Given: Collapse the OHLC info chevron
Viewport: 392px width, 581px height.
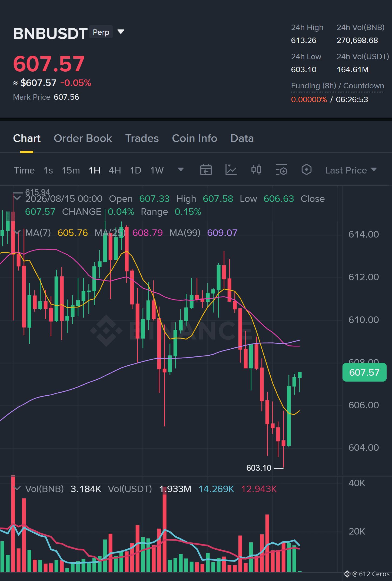Looking at the screenshot, I should point(17,198).
